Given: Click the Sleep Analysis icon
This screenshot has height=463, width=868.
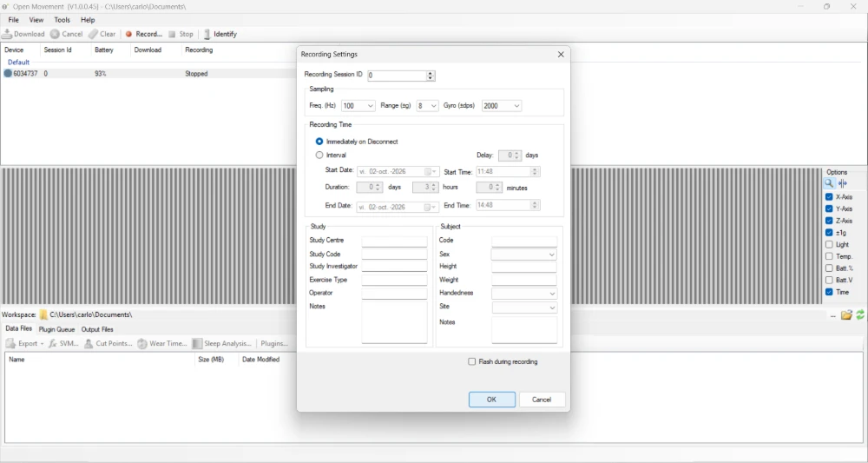Looking at the screenshot, I should [197, 343].
